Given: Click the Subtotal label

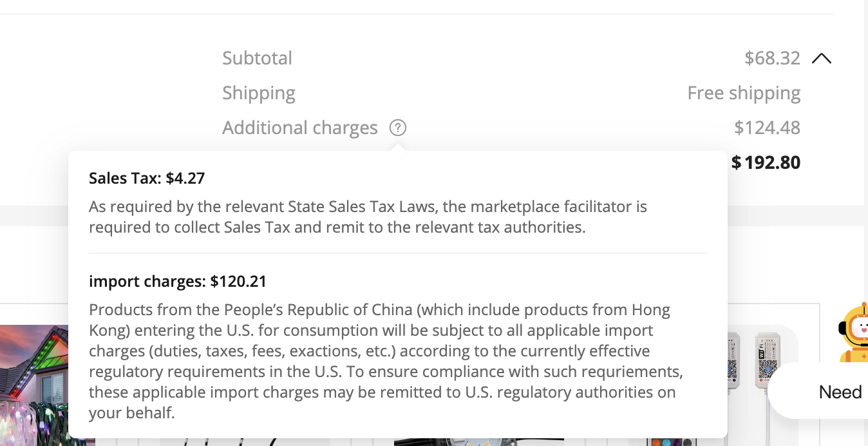Looking at the screenshot, I should click(257, 58).
